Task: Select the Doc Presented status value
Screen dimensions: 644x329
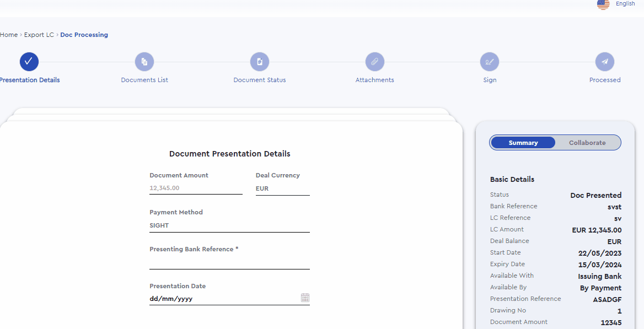Action: click(x=596, y=195)
